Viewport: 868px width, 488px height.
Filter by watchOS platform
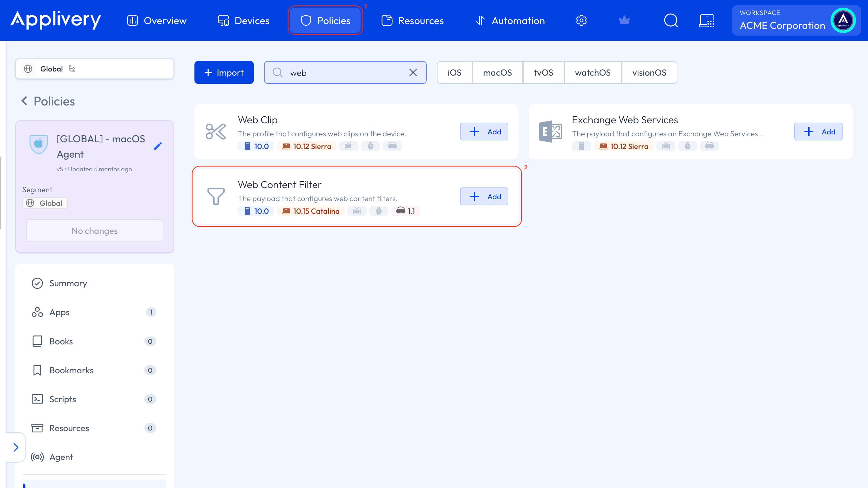(x=593, y=72)
